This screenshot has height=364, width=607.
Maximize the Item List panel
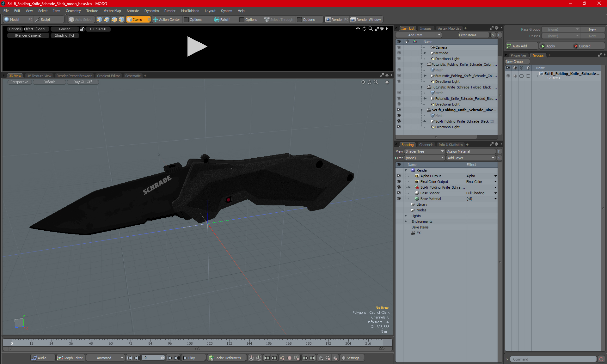[x=491, y=28]
